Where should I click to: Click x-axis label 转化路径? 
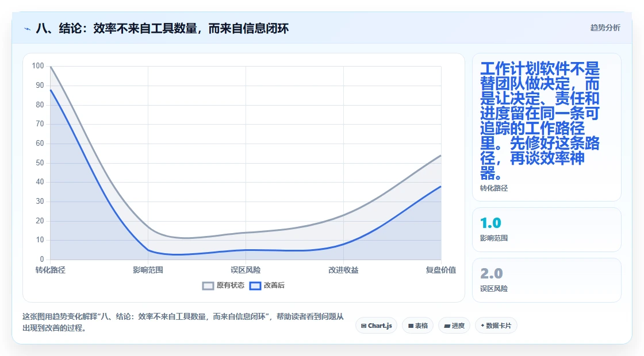[x=51, y=270]
